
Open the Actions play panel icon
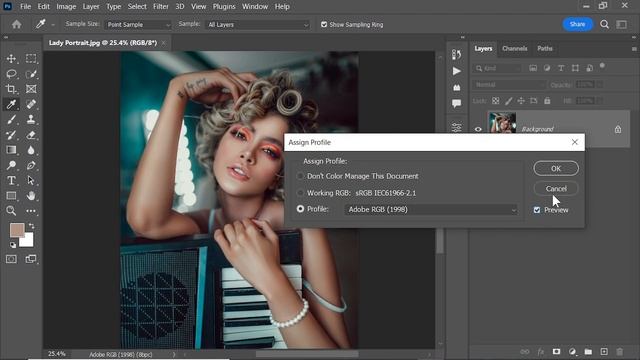pyautogui.click(x=457, y=71)
